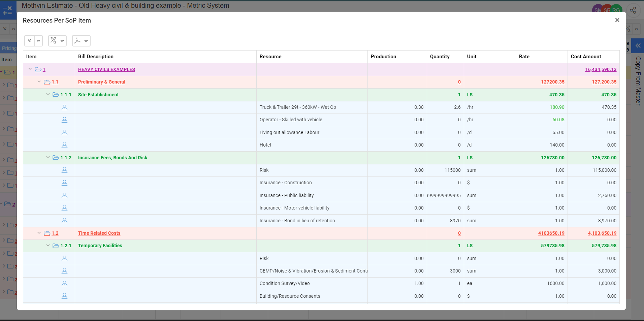The height and width of the screenshot is (321, 644).
Task: Click the expand-all double chevron button in the dialog
Action: pyautogui.click(x=30, y=41)
